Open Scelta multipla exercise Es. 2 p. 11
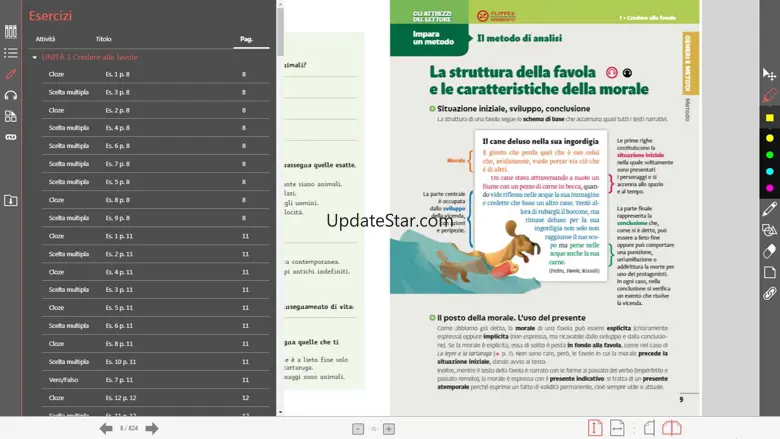The width and height of the screenshot is (780, 439). click(156, 254)
